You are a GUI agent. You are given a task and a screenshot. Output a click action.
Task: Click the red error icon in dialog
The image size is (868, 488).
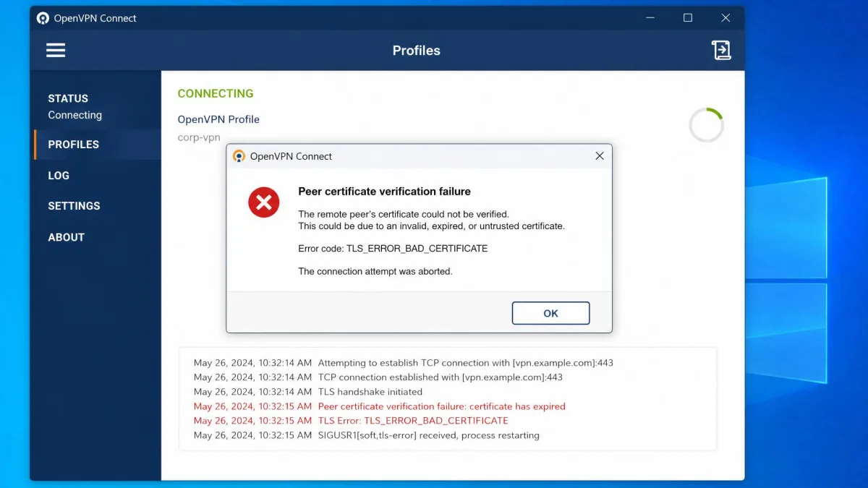[264, 202]
